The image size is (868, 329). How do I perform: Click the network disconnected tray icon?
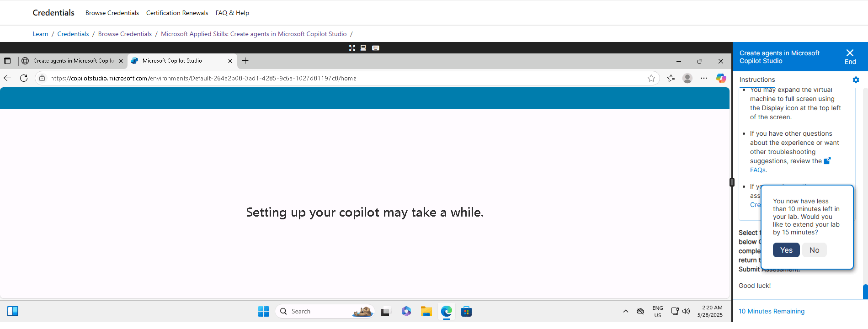click(x=640, y=311)
